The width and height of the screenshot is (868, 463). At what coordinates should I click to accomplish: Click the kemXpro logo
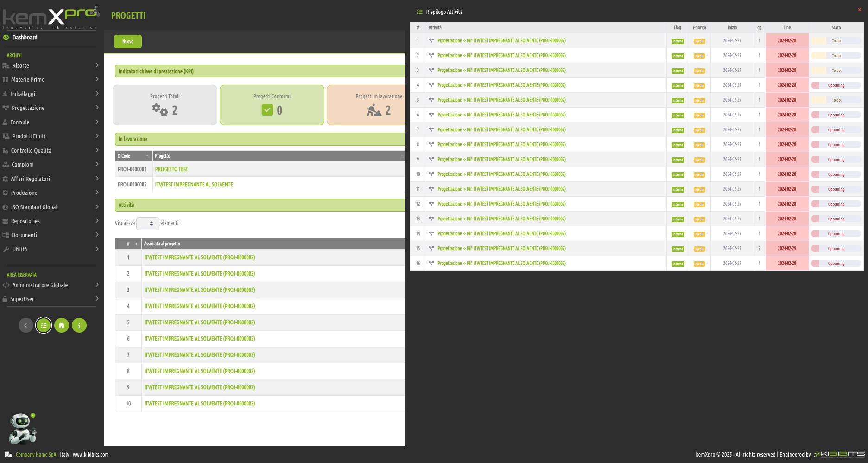click(51, 18)
